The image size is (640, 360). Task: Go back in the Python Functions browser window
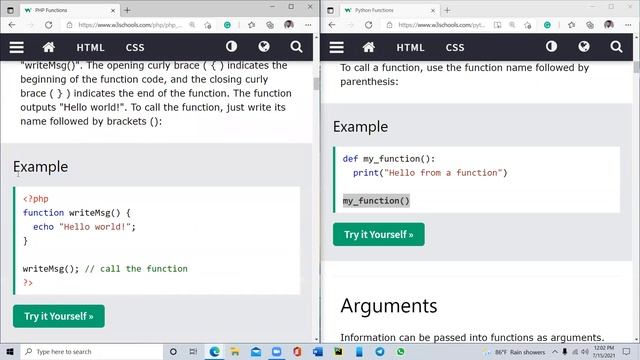pyautogui.click(x=332, y=25)
